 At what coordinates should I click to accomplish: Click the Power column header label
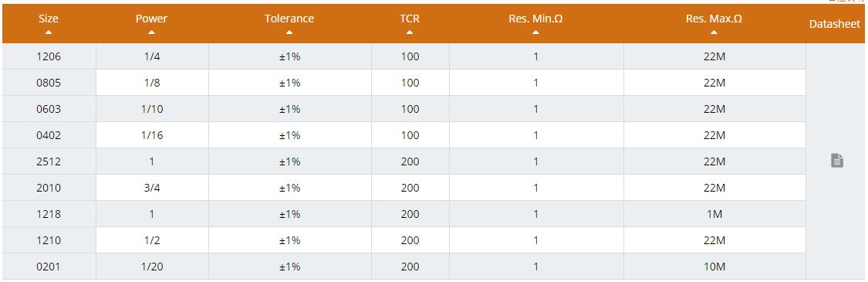coord(152,19)
